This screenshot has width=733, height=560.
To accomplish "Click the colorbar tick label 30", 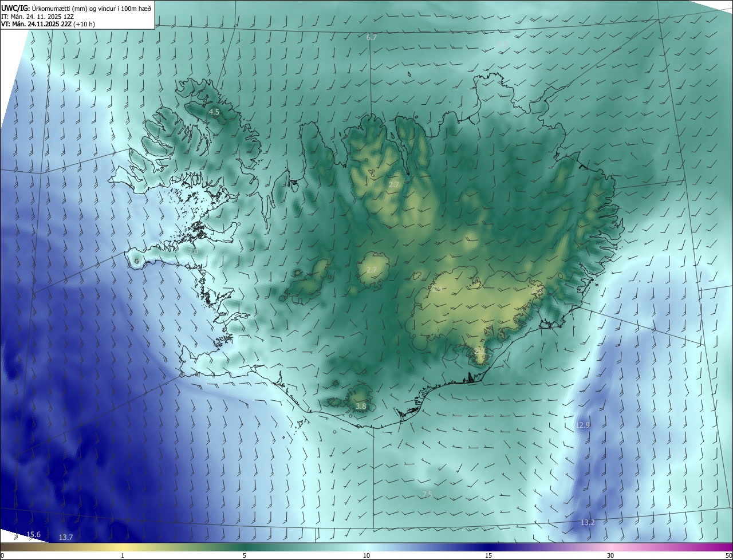I will coord(610,555).
